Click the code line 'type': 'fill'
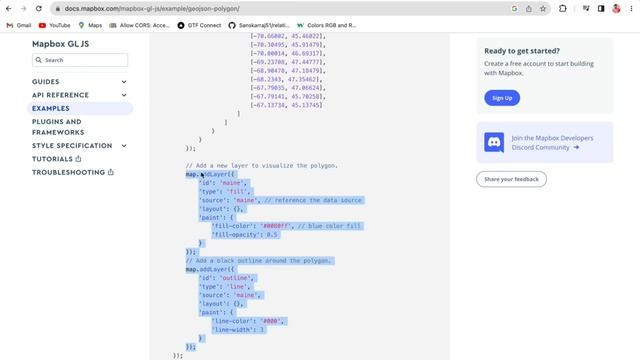Screen dimensions: 640x360 (224, 191)
